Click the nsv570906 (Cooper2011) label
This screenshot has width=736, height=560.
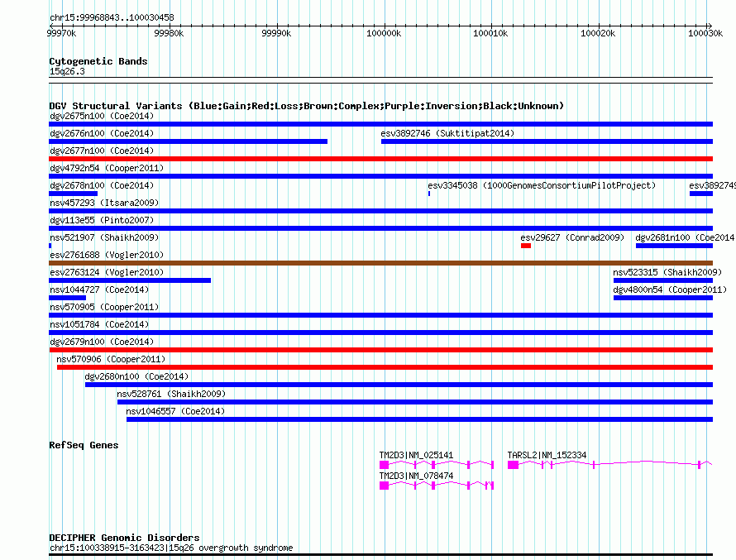click(x=111, y=359)
